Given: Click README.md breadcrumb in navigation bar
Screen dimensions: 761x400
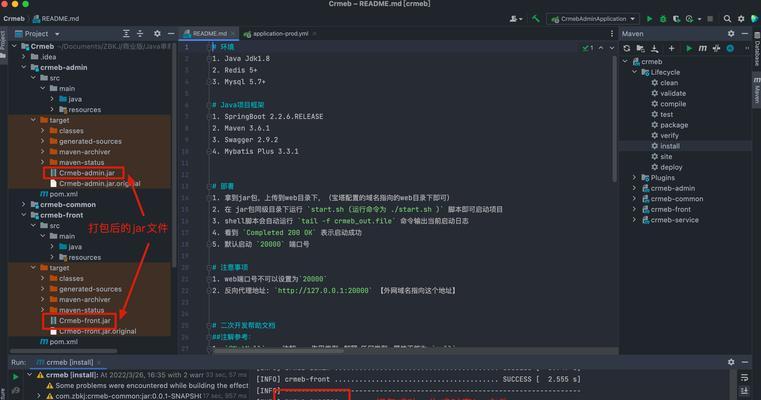Looking at the screenshot, I should point(56,18).
